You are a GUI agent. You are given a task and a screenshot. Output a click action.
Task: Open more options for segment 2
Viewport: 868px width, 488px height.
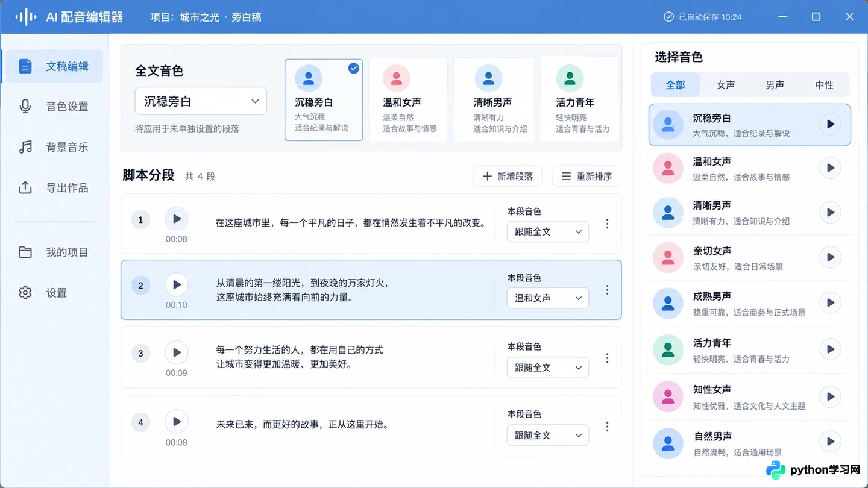point(607,290)
